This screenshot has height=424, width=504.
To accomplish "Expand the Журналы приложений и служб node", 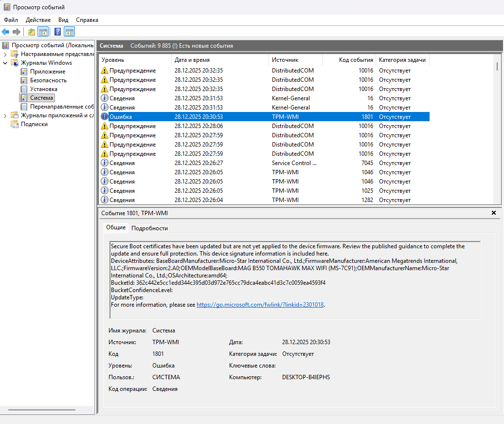I will (5, 115).
